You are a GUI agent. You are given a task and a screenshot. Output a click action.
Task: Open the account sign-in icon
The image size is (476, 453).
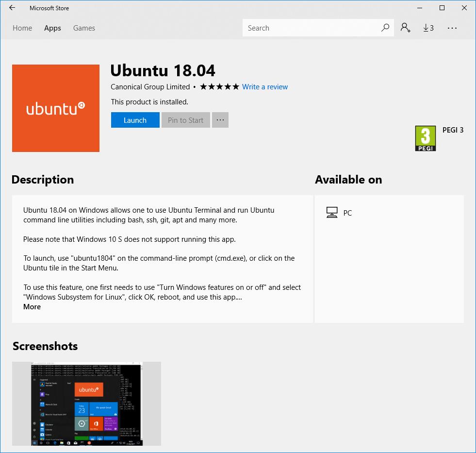[406, 28]
